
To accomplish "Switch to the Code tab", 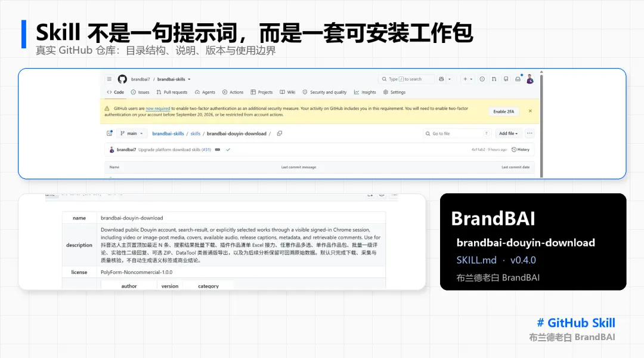I will [116, 92].
